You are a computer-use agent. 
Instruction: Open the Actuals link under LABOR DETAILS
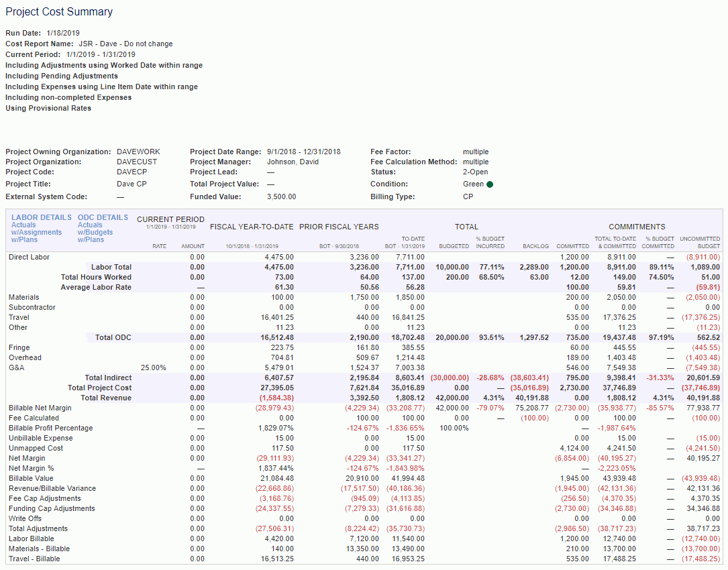(x=24, y=225)
